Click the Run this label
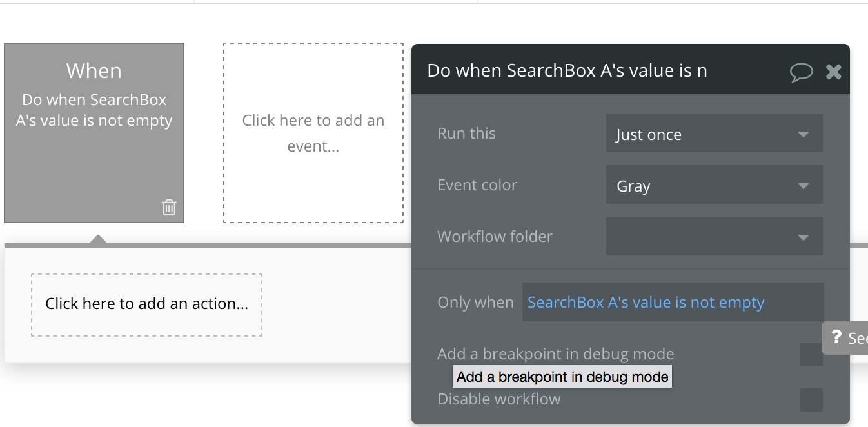Image resolution: width=868 pixels, height=427 pixels. click(466, 134)
